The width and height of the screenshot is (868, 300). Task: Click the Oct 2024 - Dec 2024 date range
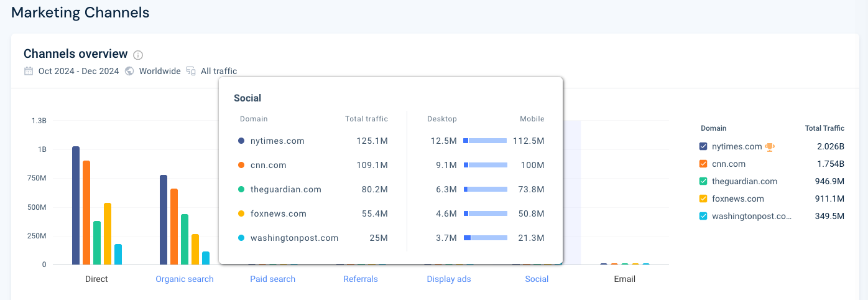pyautogui.click(x=78, y=71)
